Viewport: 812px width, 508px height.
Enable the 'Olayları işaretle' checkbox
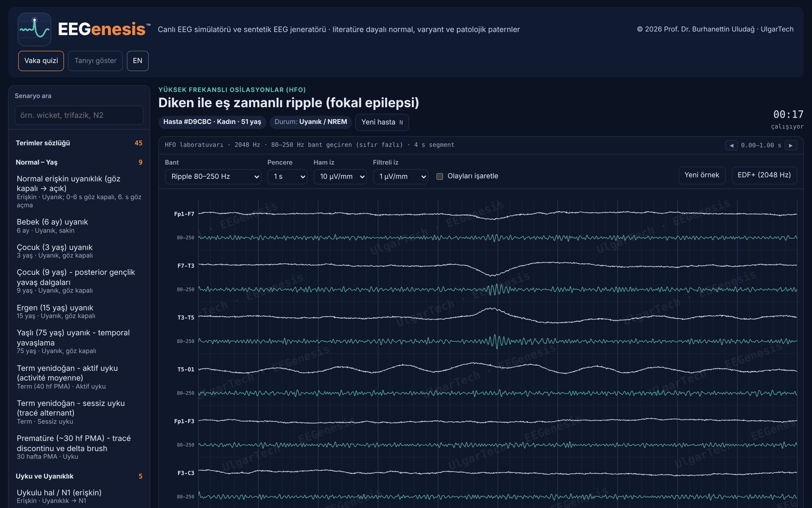[440, 177]
